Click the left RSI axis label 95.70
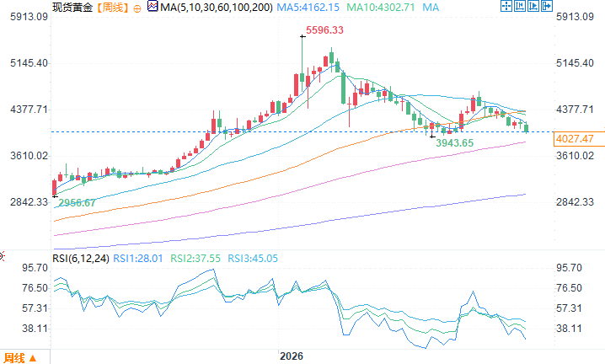605x364 pixels. click(35, 268)
